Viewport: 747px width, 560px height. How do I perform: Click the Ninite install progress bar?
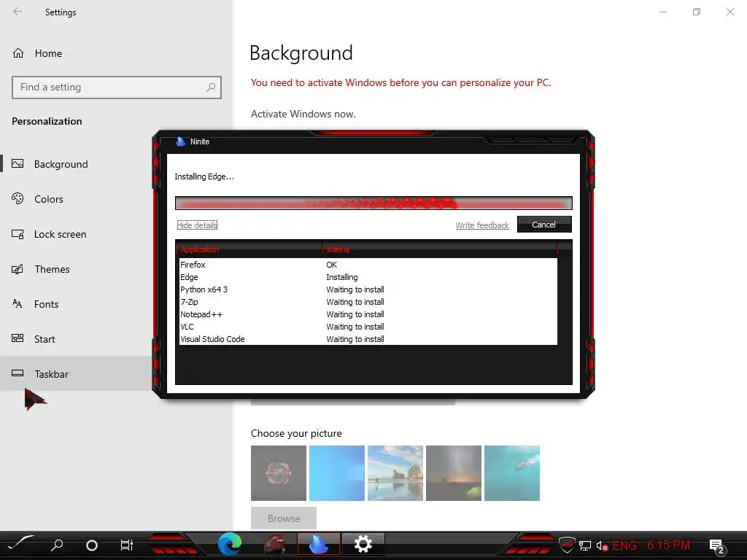(x=373, y=203)
